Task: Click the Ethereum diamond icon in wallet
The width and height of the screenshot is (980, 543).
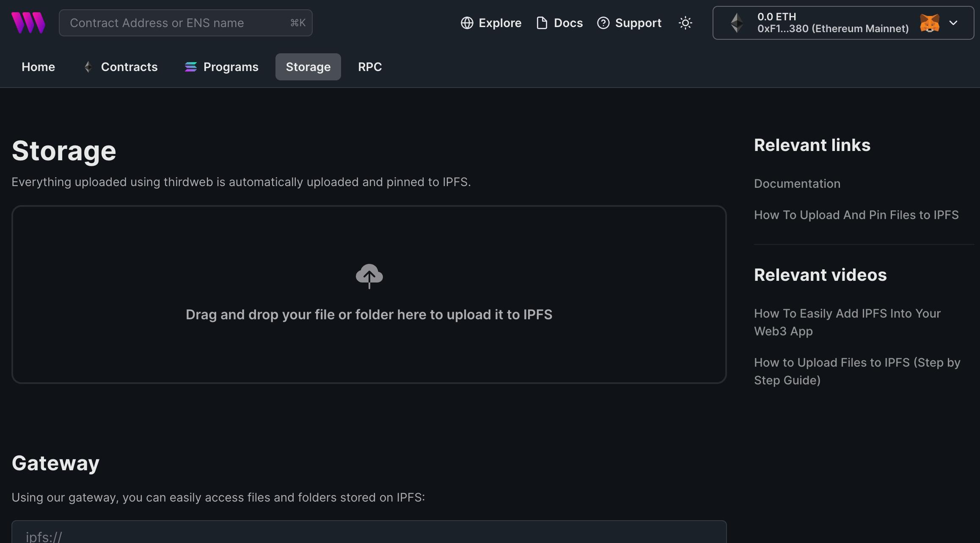Action: (737, 23)
